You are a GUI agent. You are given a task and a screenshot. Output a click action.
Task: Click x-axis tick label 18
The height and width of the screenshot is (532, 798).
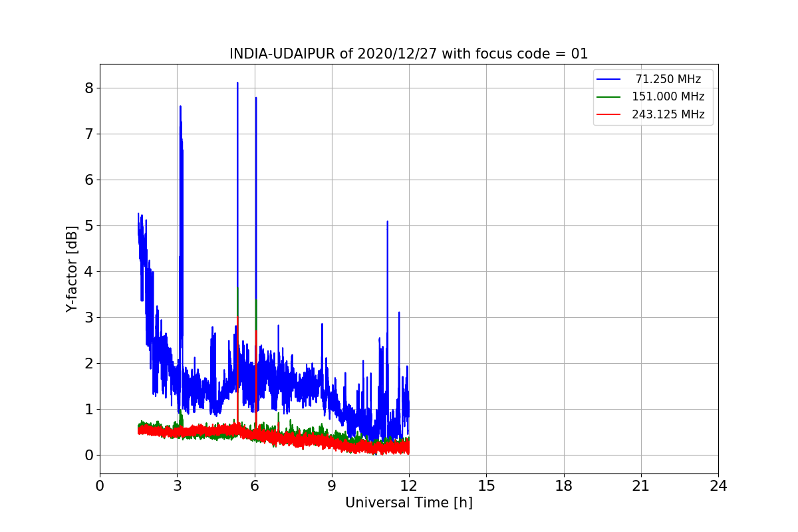click(564, 486)
